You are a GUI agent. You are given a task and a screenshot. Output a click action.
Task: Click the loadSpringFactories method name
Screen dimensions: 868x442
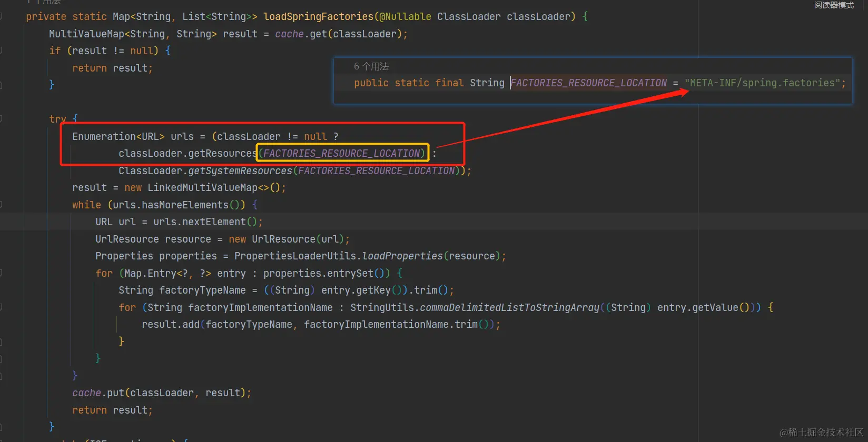pyautogui.click(x=318, y=17)
